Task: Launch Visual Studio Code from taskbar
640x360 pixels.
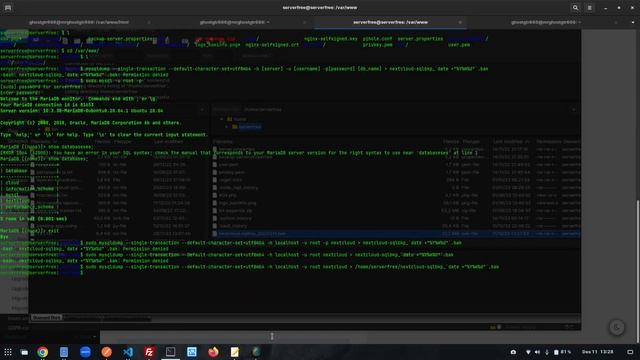Action: (128, 352)
